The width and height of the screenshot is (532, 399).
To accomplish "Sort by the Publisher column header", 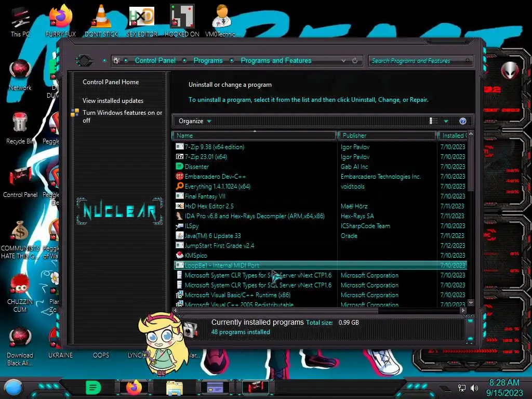I will (x=387, y=136).
